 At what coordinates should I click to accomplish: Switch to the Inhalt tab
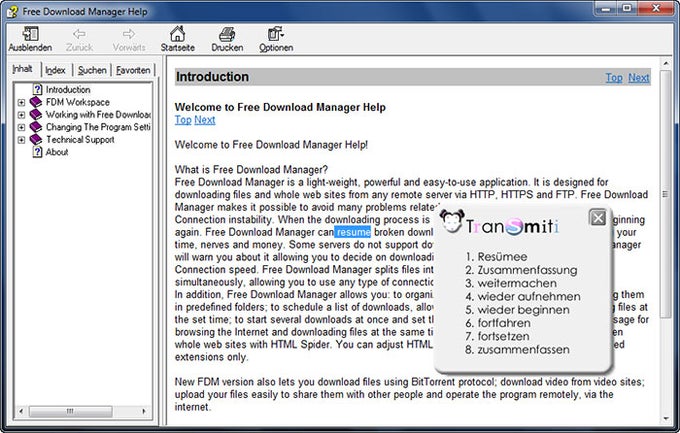tap(23, 69)
